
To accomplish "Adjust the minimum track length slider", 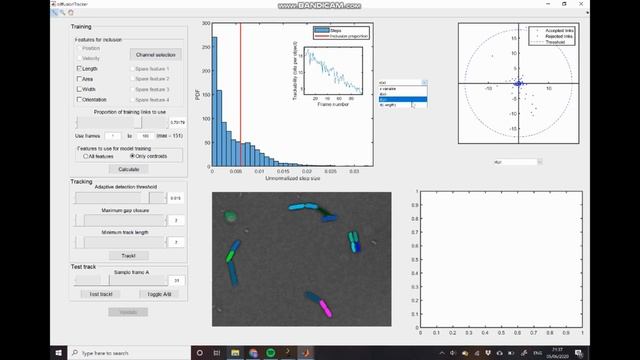I will [121, 242].
